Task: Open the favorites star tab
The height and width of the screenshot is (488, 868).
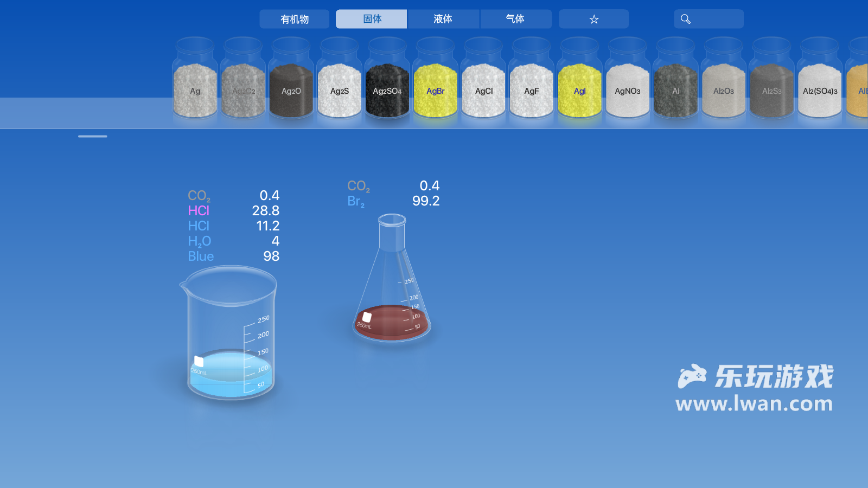Action: pos(593,19)
